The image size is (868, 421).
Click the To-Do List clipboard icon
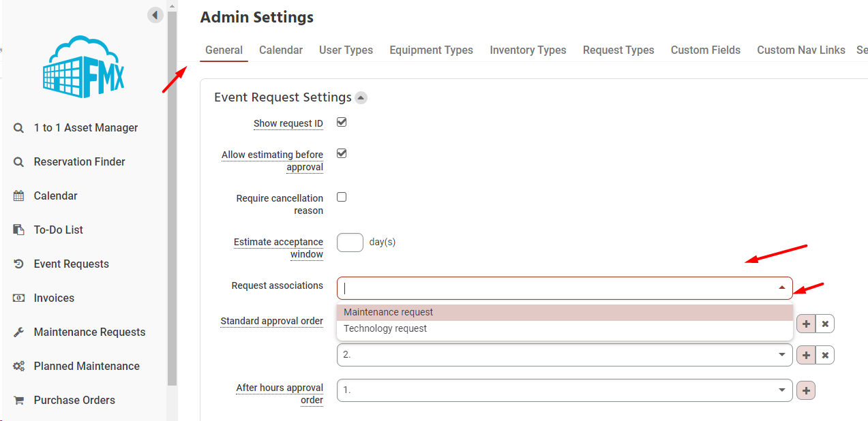pyautogui.click(x=19, y=230)
